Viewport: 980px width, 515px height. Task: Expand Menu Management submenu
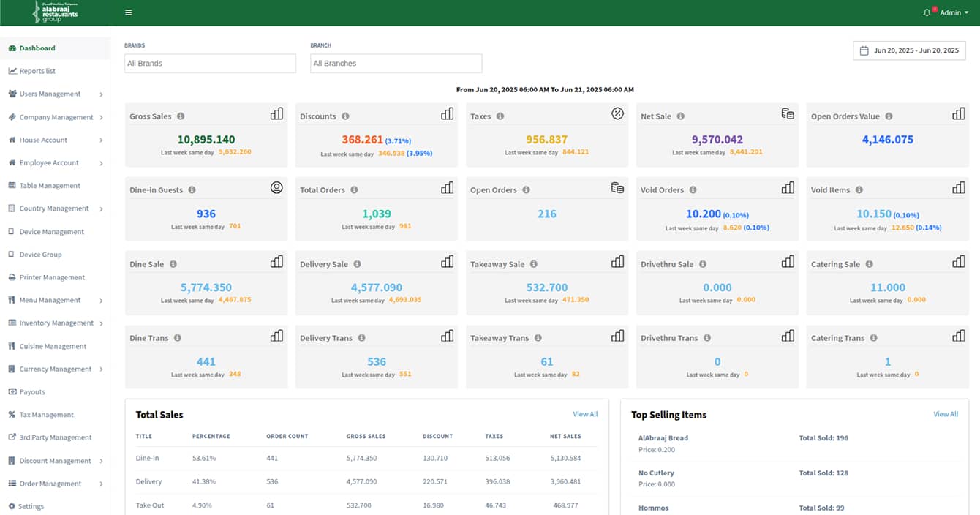[55, 300]
